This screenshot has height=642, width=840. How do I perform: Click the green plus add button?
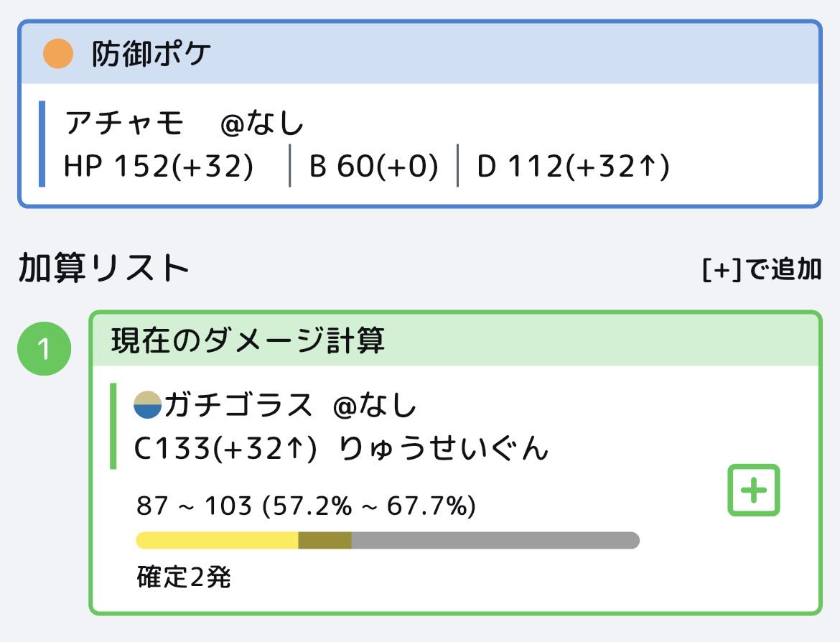pos(753,490)
